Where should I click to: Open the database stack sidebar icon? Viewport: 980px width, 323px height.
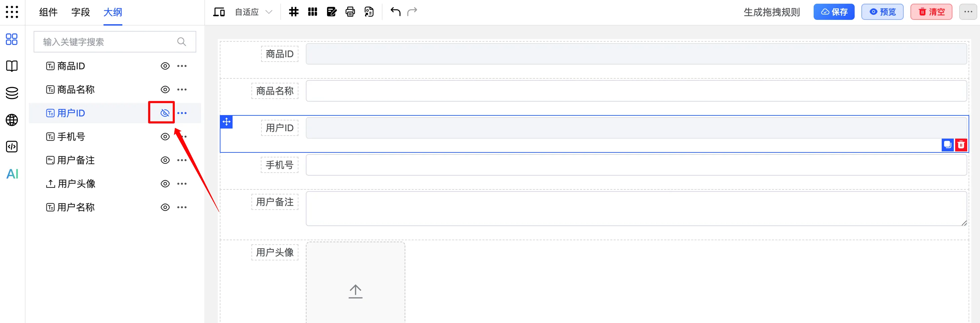coord(12,93)
